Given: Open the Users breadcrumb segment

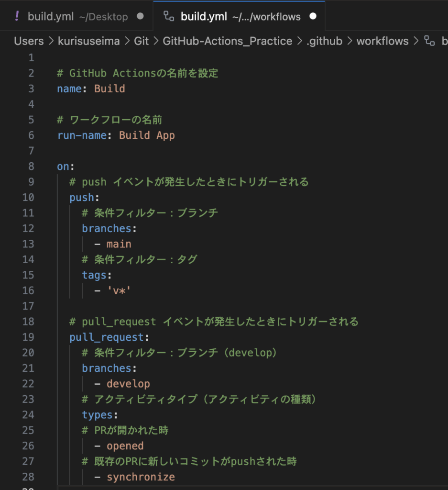Looking at the screenshot, I should click(28, 41).
